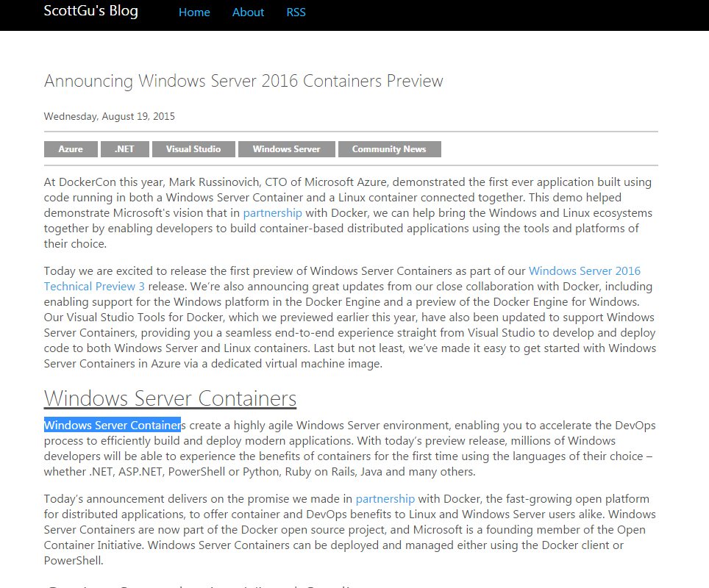Viewport: 709px width, 588px height.
Task: Select the Visual Studio tag button
Action: [193, 149]
